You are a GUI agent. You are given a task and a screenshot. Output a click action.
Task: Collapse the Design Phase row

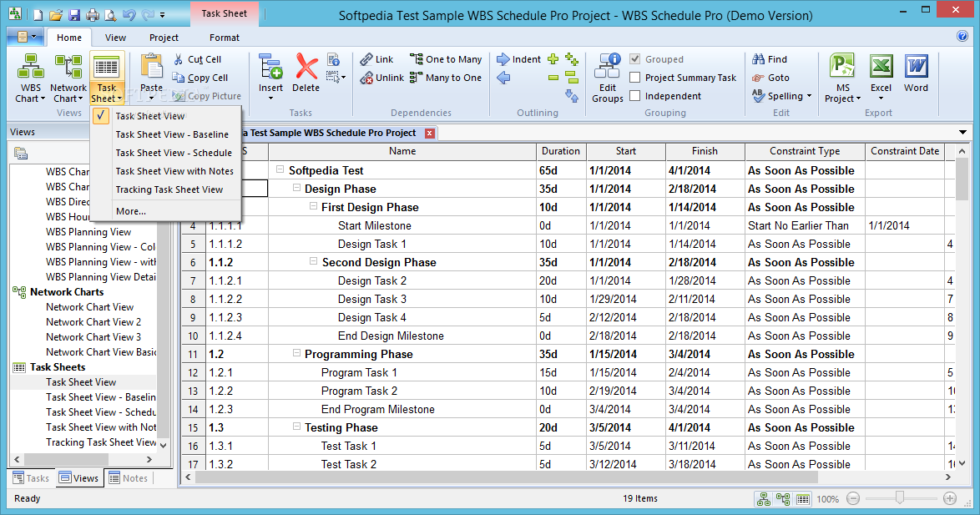coord(297,188)
